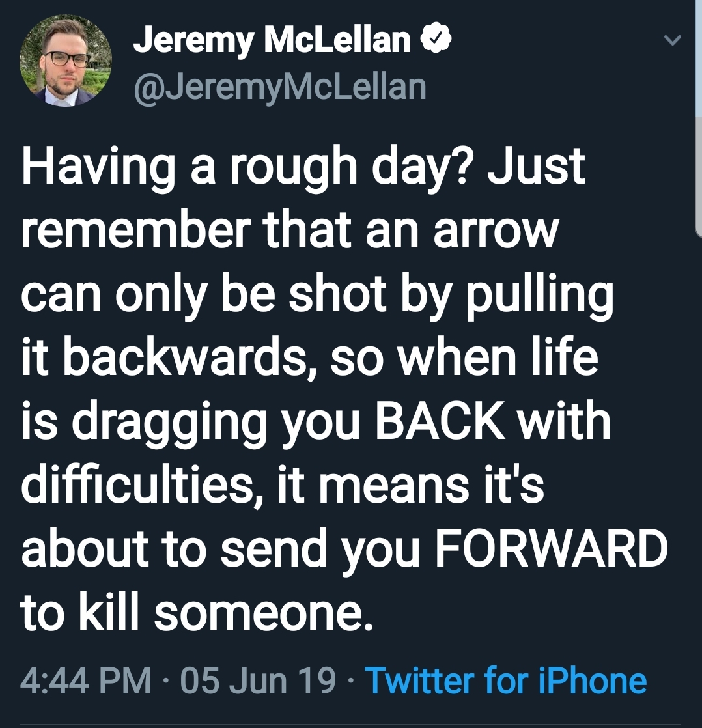Select the 05 Jun 19 date
Image resolution: width=702 pixels, height=728 pixels.
point(257,680)
